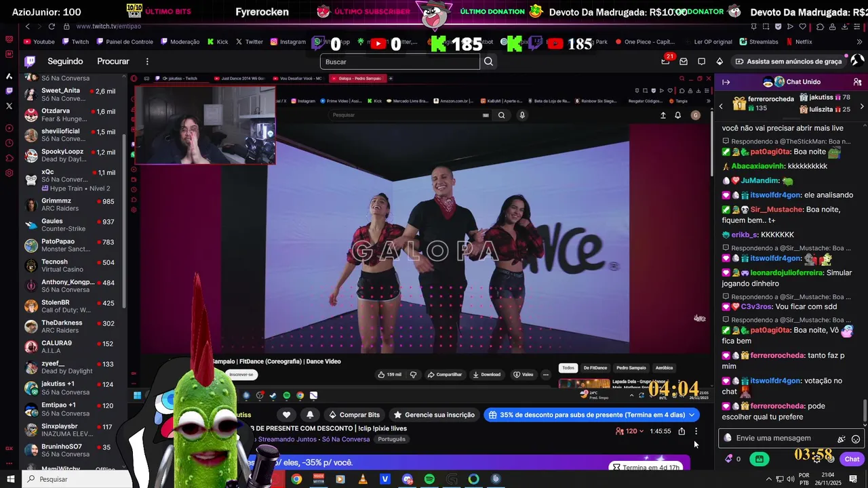Click the search magnifier button in Twitch header
The image size is (868, 488).
coord(488,62)
